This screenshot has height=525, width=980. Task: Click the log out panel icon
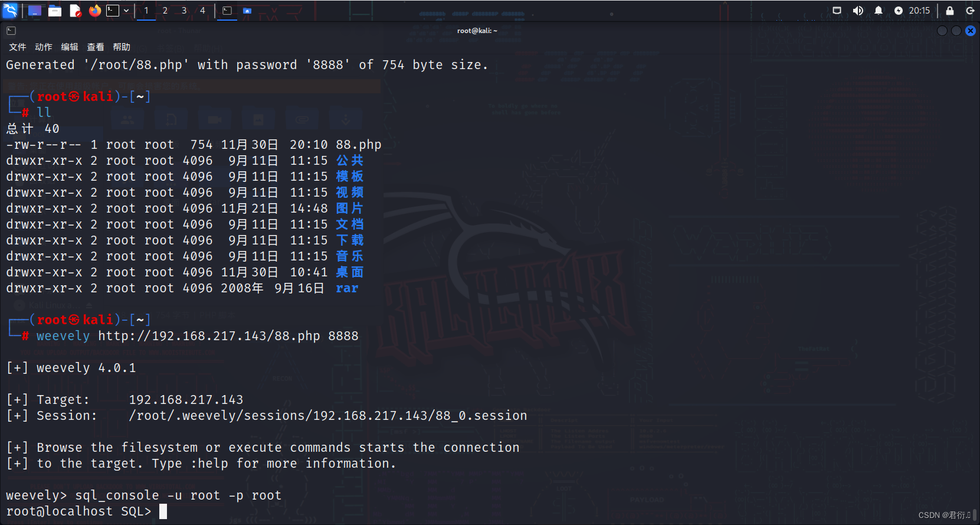coord(970,11)
